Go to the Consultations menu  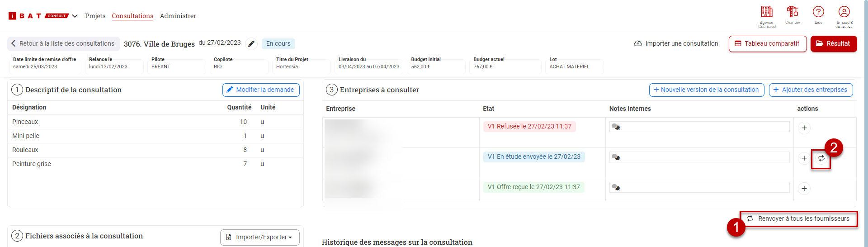132,16
